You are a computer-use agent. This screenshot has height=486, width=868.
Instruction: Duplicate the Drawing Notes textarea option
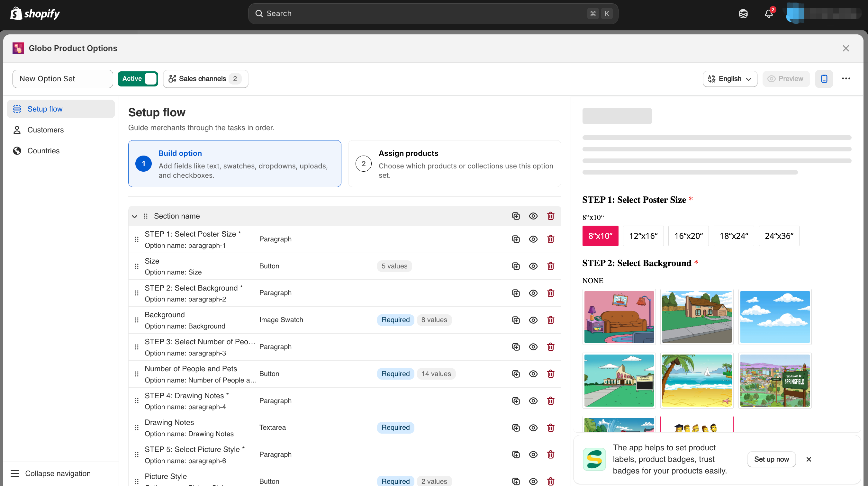click(516, 428)
